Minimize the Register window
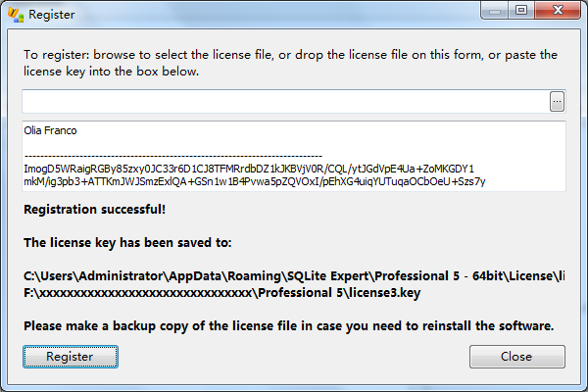This screenshot has height=392, width=588. [495, 11]
